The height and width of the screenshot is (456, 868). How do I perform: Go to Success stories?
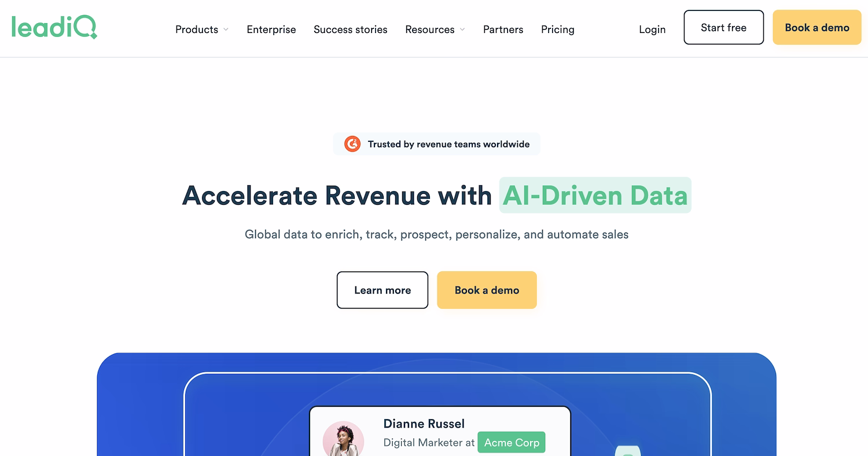click(x=351, y=30)
